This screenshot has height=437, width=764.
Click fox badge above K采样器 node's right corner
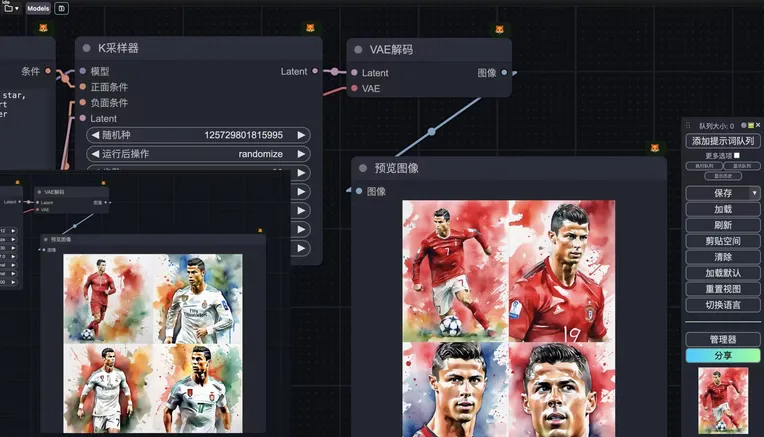coord(310,28)
